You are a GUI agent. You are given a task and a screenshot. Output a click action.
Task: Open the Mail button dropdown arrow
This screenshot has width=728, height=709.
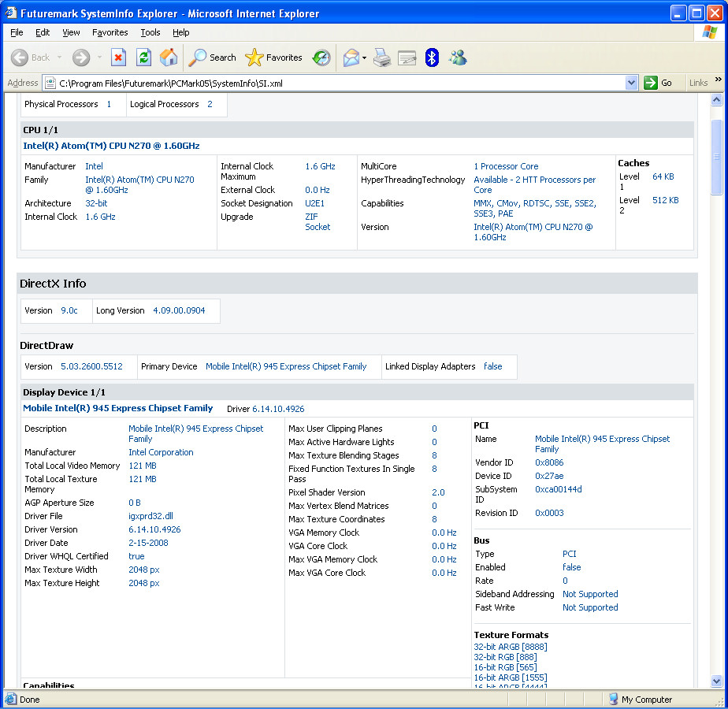coord(365,58)
